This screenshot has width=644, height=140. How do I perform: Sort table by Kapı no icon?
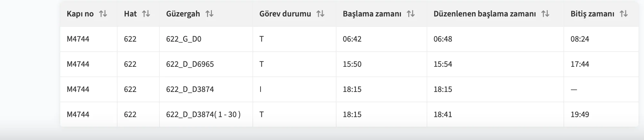[x=103, y=14]
